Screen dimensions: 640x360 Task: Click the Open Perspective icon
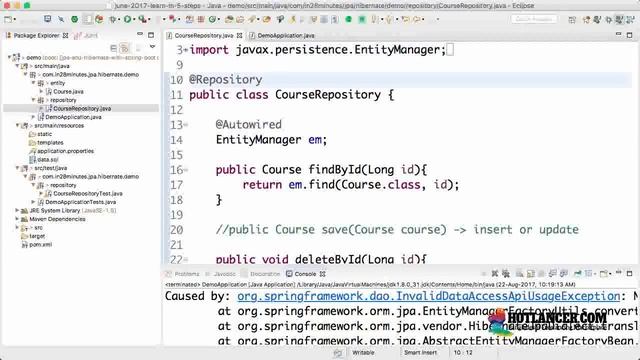pyautogui.click(x=572, y=19)
